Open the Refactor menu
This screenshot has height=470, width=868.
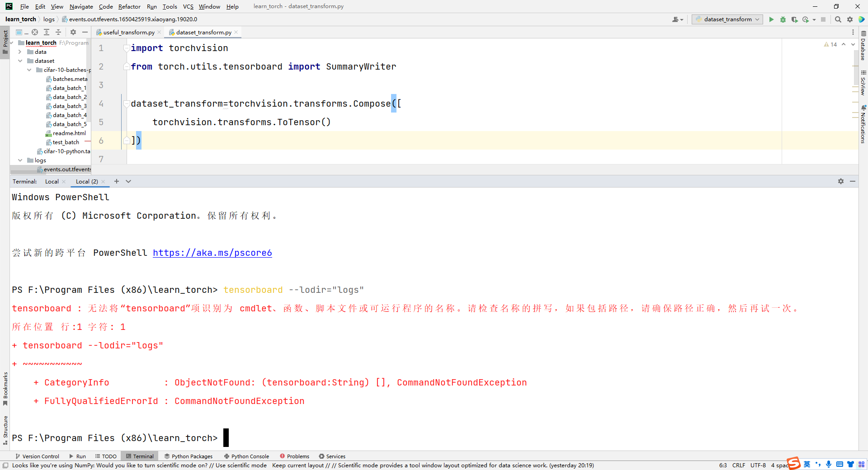click(x=129, y=6)
